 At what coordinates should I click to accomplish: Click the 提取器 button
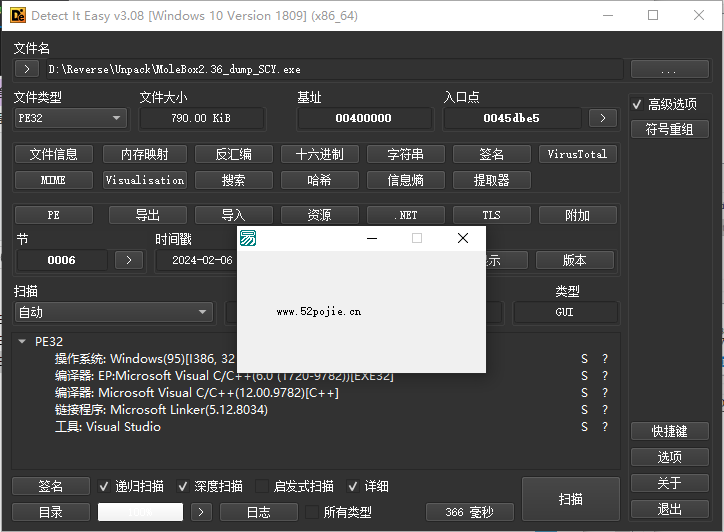tap(491, 180)
